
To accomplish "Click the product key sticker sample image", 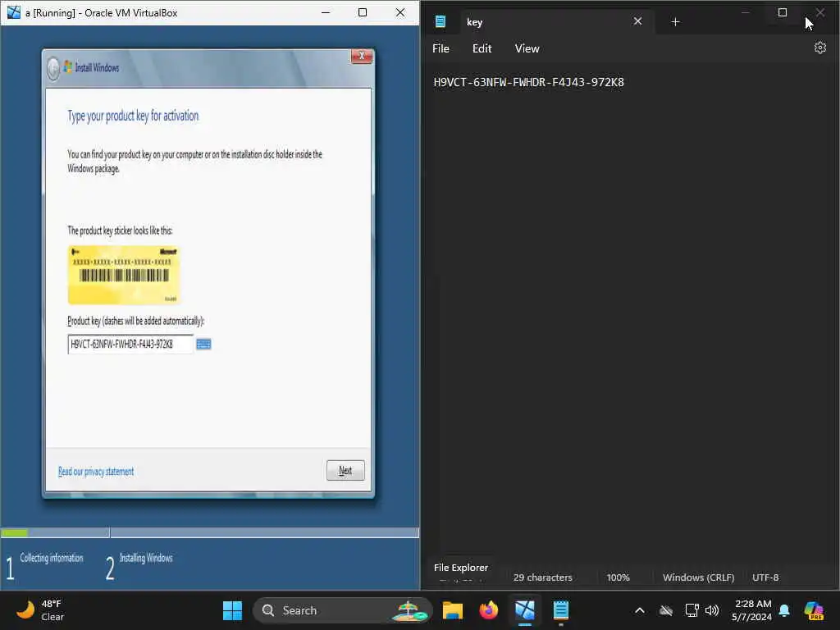I will coord(124,275).
